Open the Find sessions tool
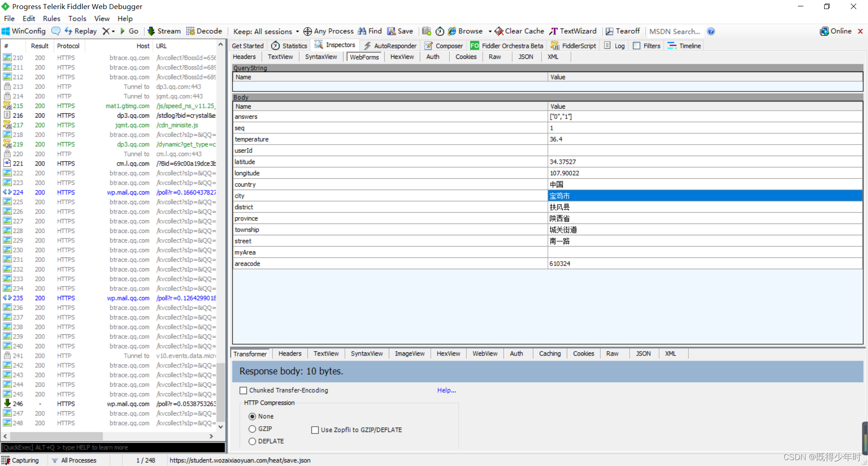The image size is (868, 466). pos(370,31)
